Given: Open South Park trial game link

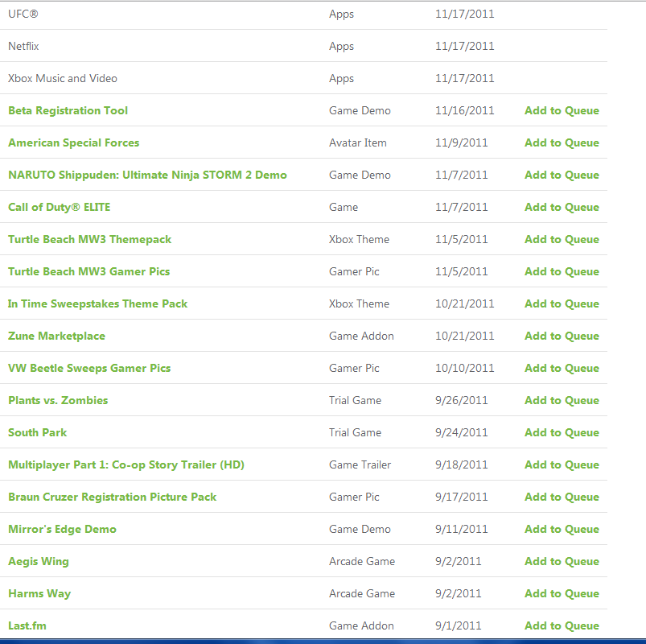Looking at the screenshot, I should coord(38,432).
